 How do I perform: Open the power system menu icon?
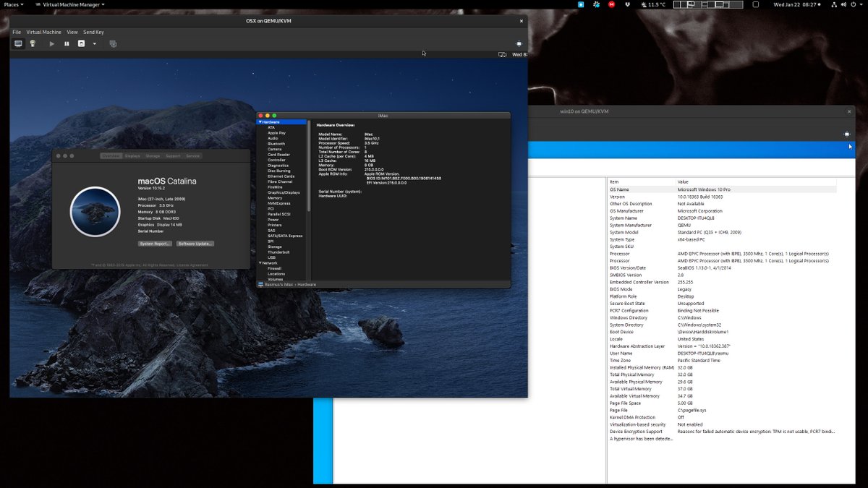855,4
